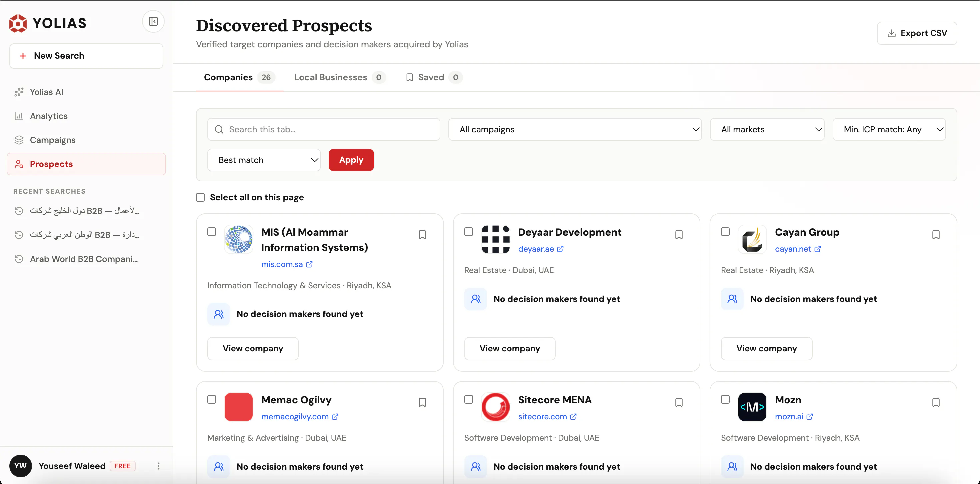Open the Best match sort dropdown
Screen dimensions: 980x484
[264, 160]
